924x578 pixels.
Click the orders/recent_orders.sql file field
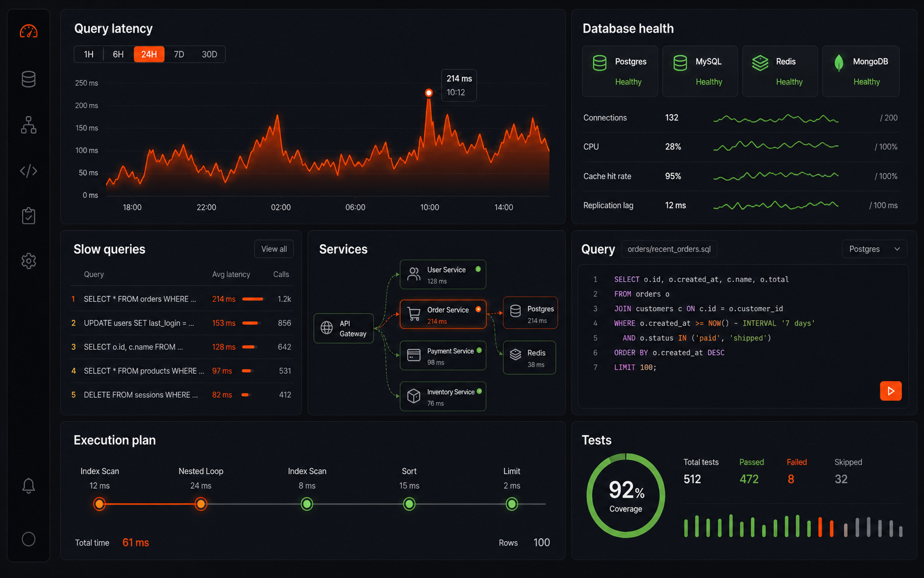point(669,249)
